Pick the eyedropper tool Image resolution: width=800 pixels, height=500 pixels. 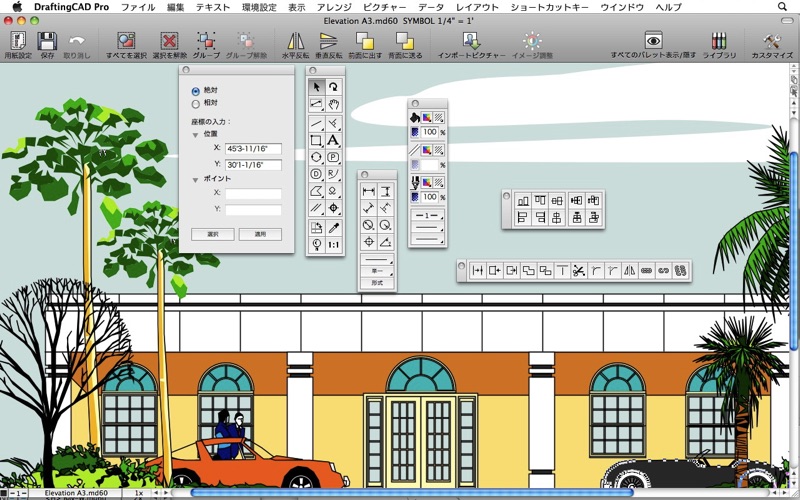[334, 227]
